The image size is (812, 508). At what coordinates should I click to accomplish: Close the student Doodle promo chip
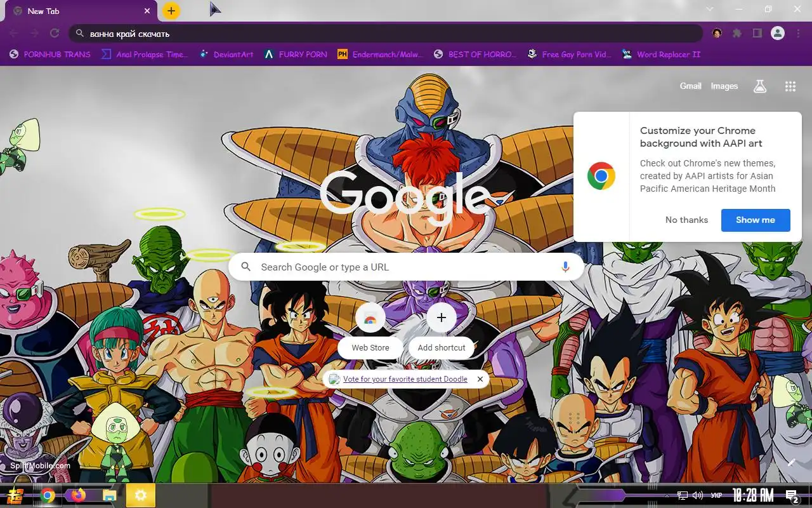pyautogui.click(x=480, y=379)
